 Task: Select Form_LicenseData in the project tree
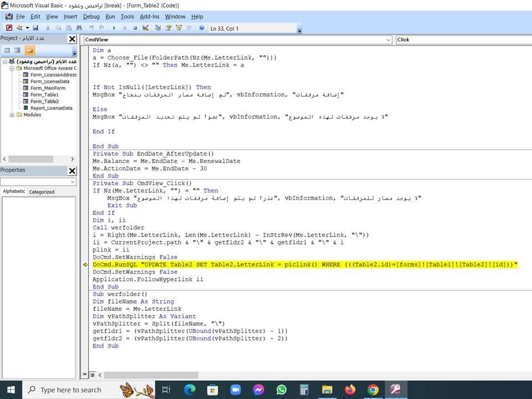click(50, 81)
